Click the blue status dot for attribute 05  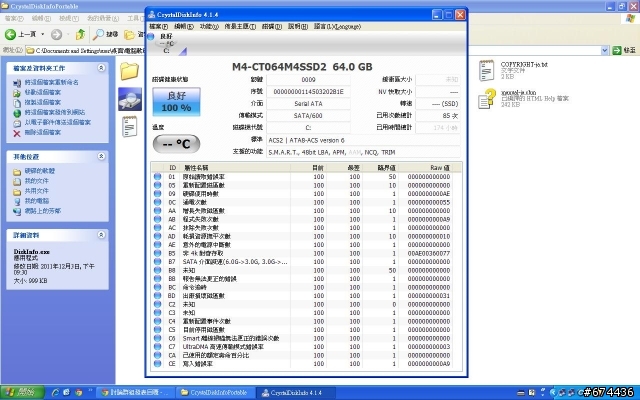click(157, 185)
